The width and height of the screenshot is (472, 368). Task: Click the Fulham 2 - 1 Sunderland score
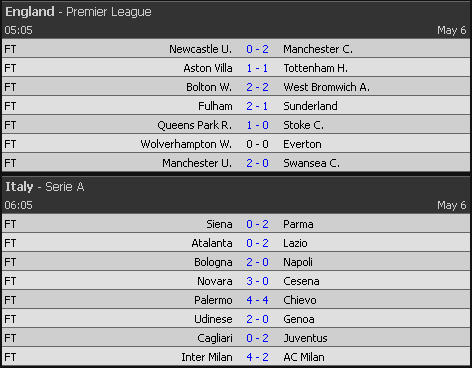point(257,106)
